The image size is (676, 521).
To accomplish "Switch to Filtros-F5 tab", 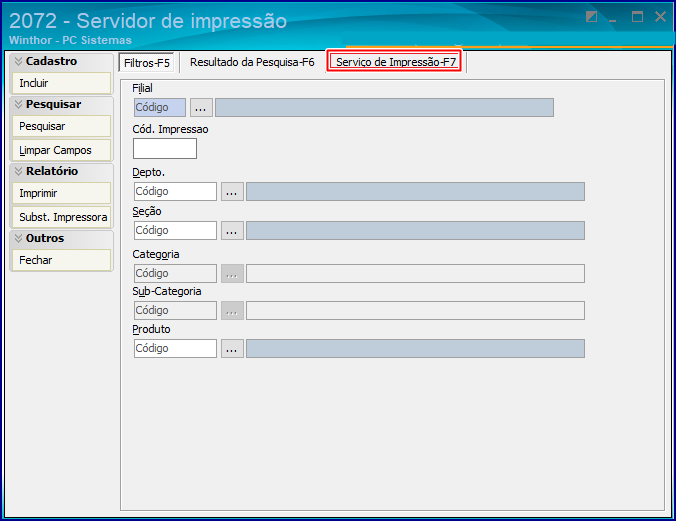I will pyautogui.click(x=147, y=63).
